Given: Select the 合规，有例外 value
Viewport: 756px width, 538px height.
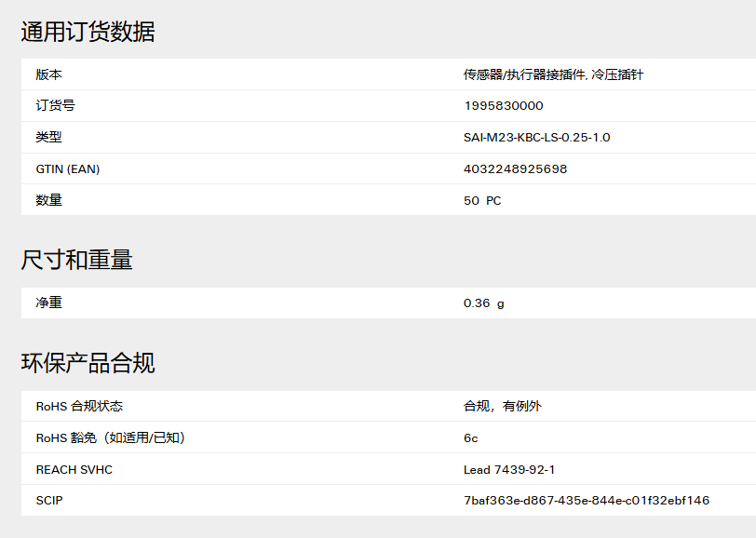Looking at the screenshot, I should (503, 406).
